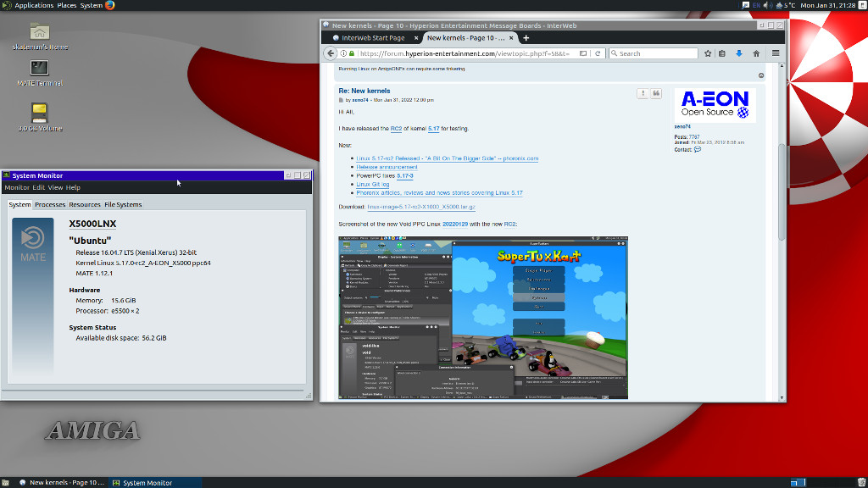This screenshot has height=488, width=868.
Task: Click the quote post icon
Action: tap(656, 93)
